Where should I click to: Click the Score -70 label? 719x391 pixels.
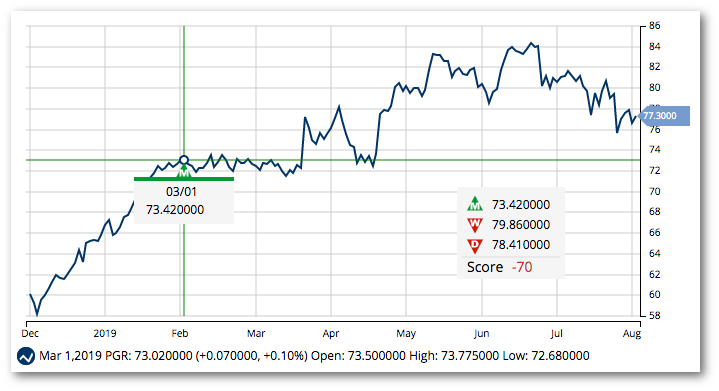pyautogui.click(x=499, y=267)
